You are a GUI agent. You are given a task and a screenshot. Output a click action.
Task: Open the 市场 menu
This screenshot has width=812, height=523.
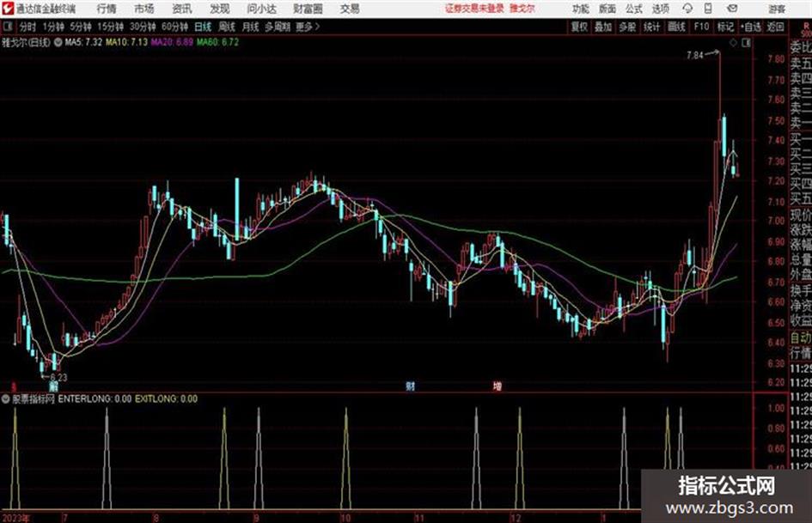pyautogui.click(x=144, y=9)
